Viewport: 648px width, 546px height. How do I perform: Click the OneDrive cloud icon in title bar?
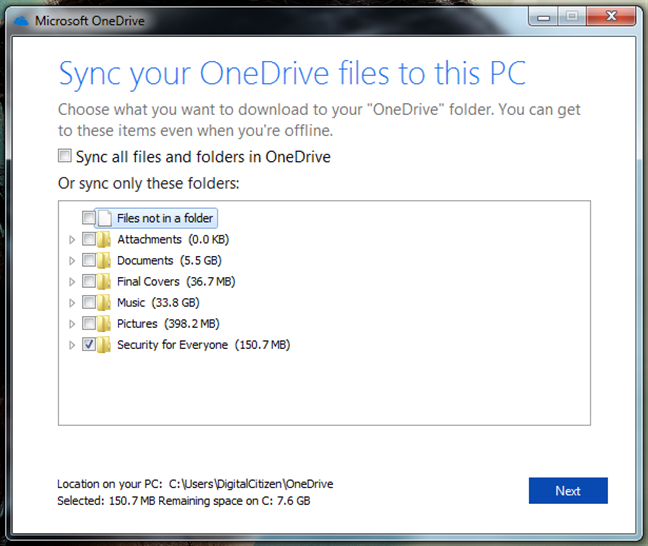(x=21, y=21)
